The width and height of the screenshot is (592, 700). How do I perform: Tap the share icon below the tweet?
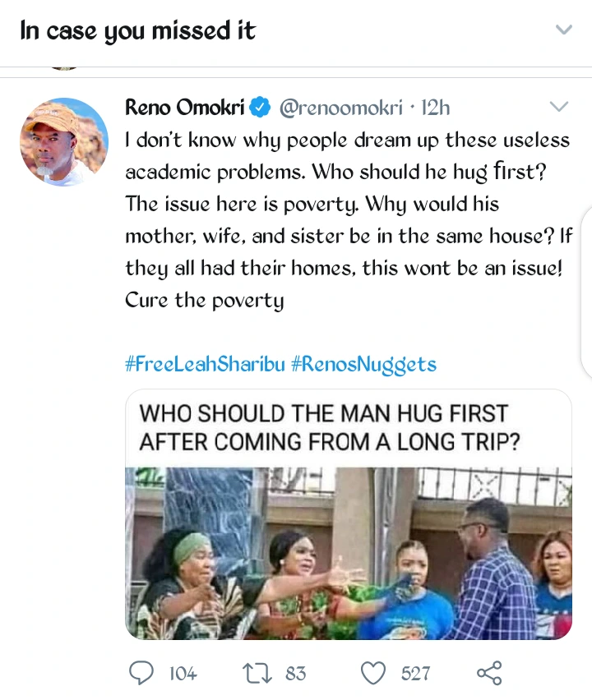pos(488,673)
